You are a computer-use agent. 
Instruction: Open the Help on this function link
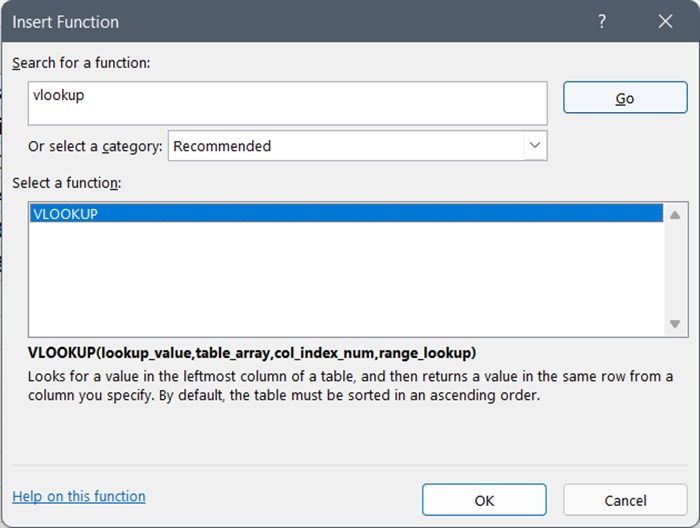79,496
